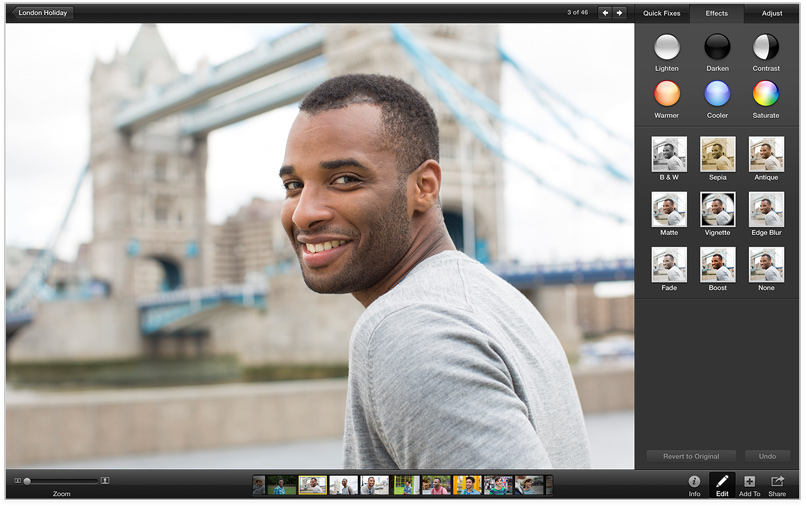Go back to London Holiday album

(x=43, y=13)
